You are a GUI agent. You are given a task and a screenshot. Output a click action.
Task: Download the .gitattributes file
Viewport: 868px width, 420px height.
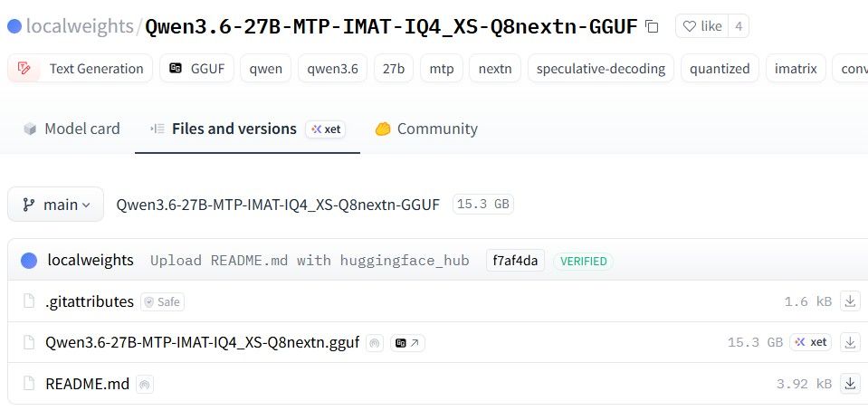[850, 301]
